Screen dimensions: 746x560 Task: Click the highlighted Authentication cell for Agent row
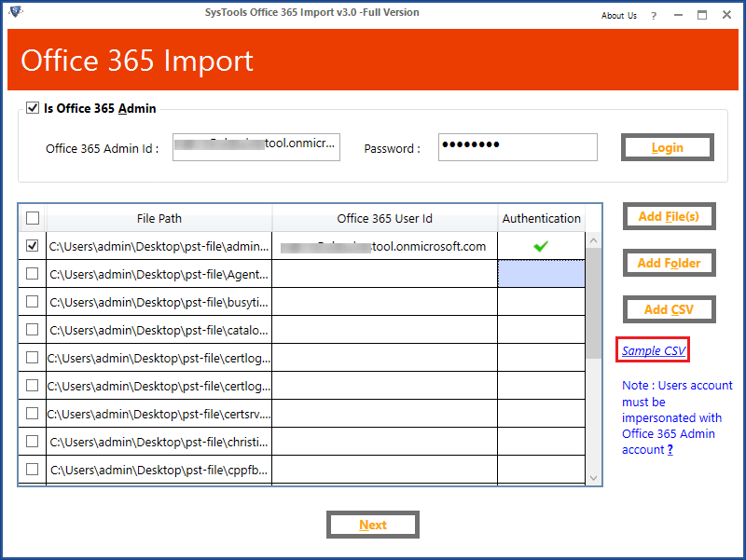pos(542,274)
